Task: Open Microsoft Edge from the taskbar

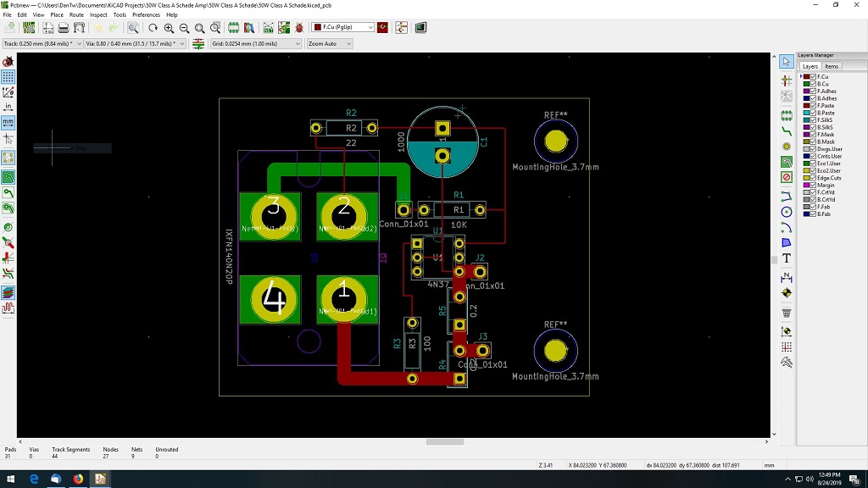Action: (34, 480)
